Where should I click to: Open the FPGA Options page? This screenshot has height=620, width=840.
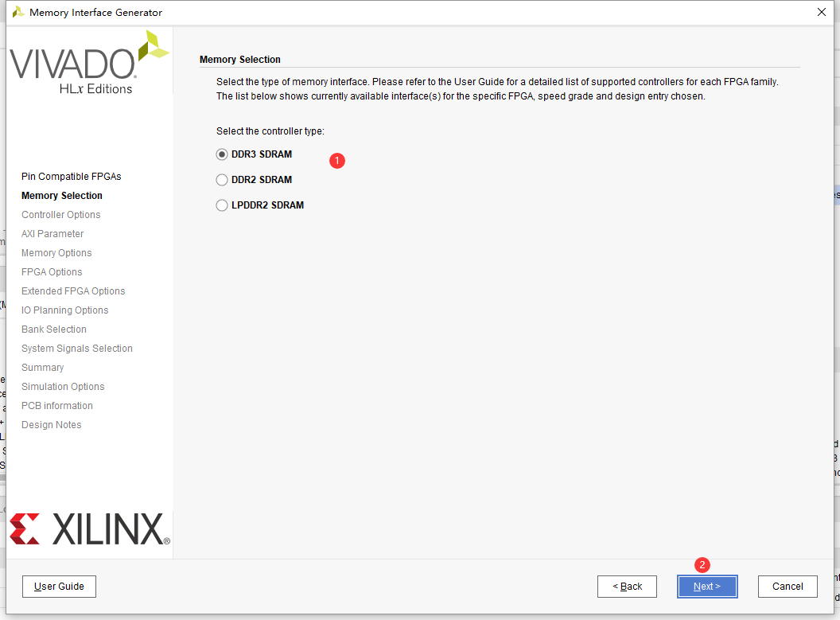coord(51,271)
